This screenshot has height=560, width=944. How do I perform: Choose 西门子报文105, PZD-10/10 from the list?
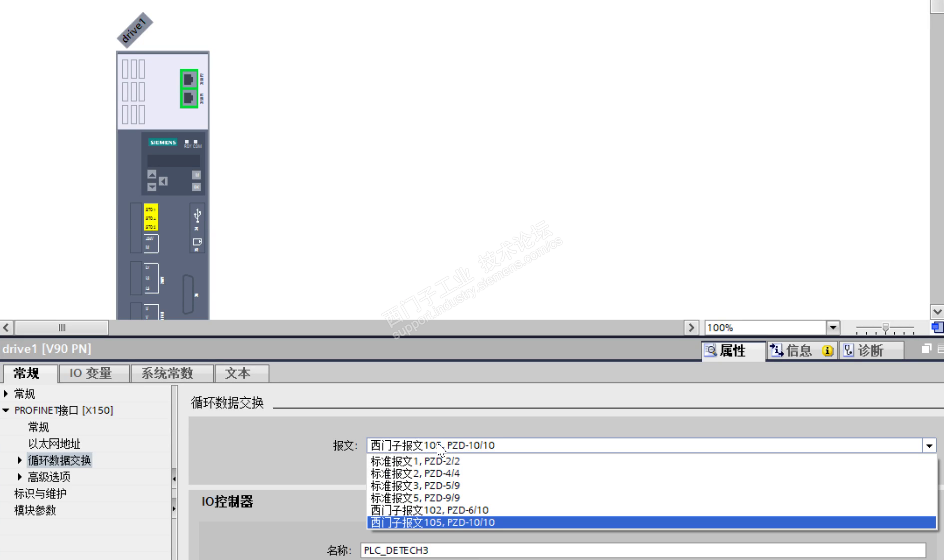(652, 522)
